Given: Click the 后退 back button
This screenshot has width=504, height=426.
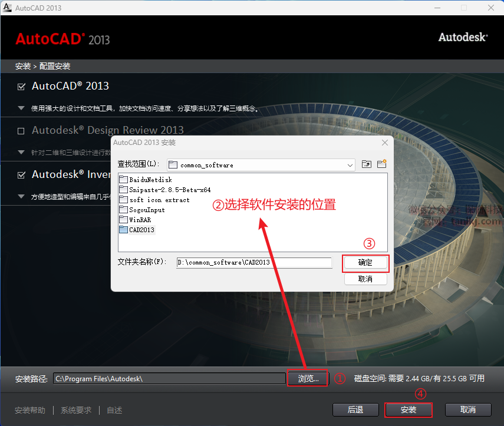Looking at the screenshot, I should pos(355,410).
